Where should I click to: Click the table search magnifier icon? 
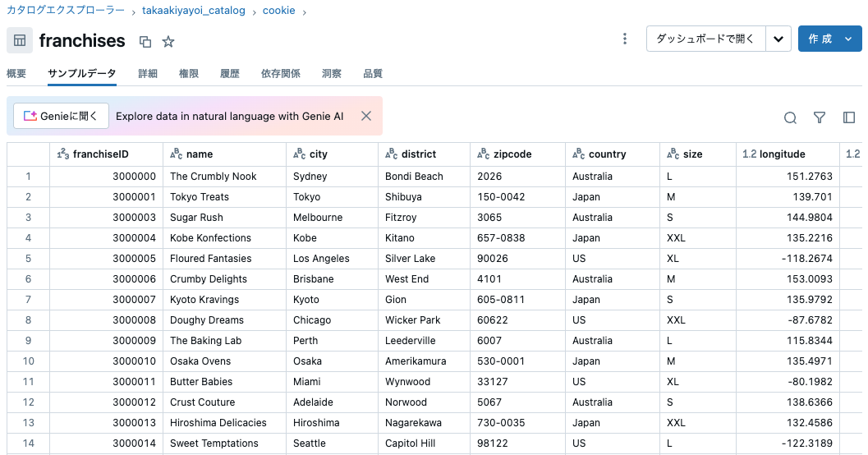790,117
